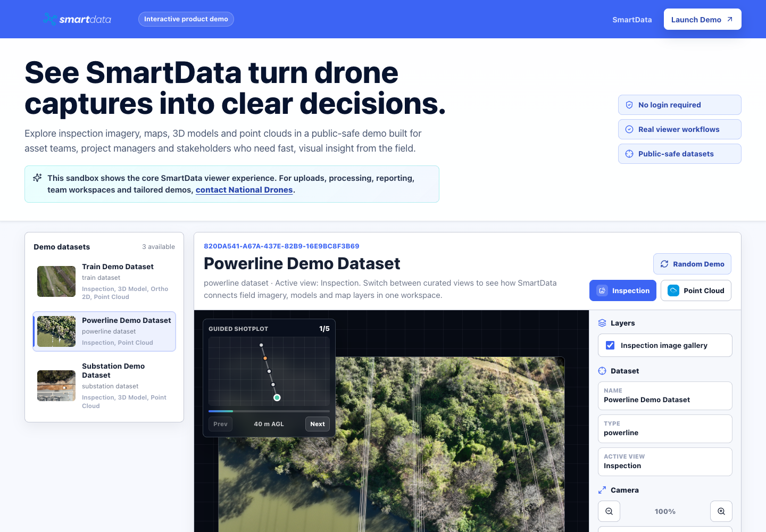Screen dimensions: 766x532
Task: Open the Substation Demo Dataset thumbnail
Action: click(x=56, y=386)
